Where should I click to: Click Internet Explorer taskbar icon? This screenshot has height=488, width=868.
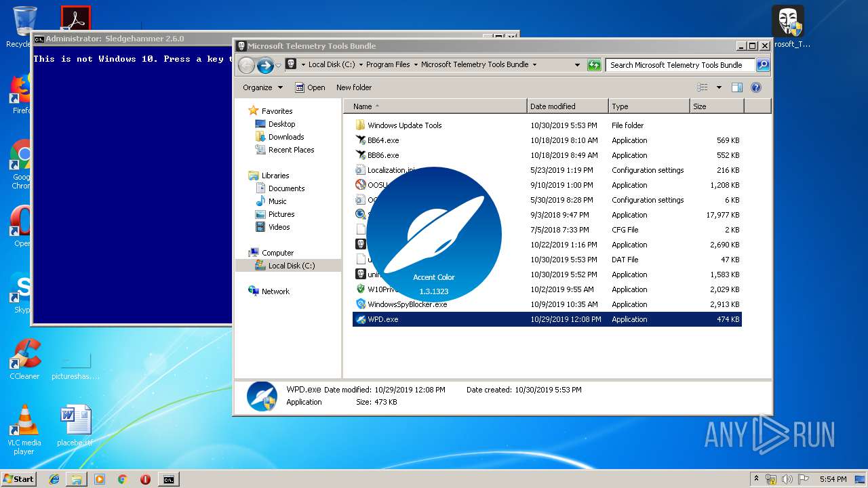(x=54, y=479)
